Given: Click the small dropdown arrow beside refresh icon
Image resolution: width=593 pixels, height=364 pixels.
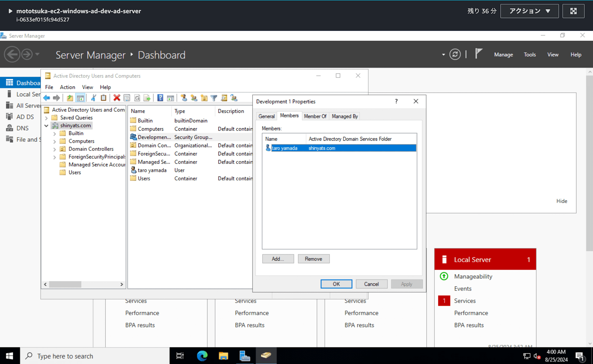Looking at the screenshot, I should 444,54.
